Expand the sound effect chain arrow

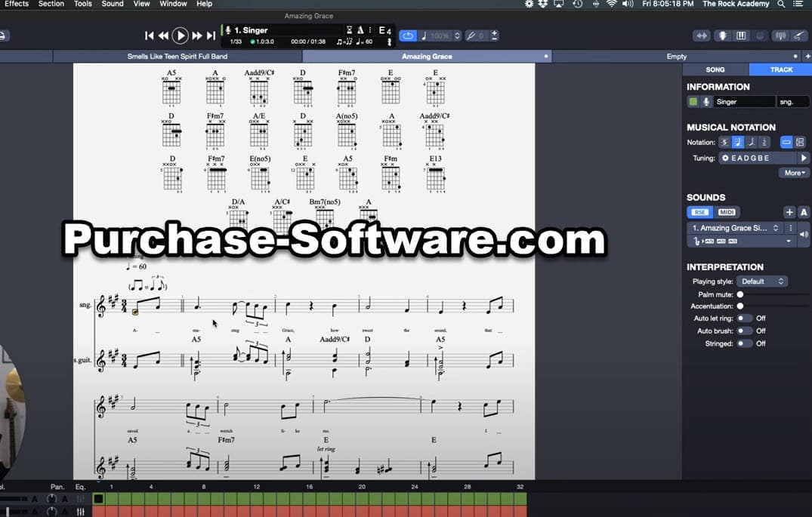pos(789,242)
